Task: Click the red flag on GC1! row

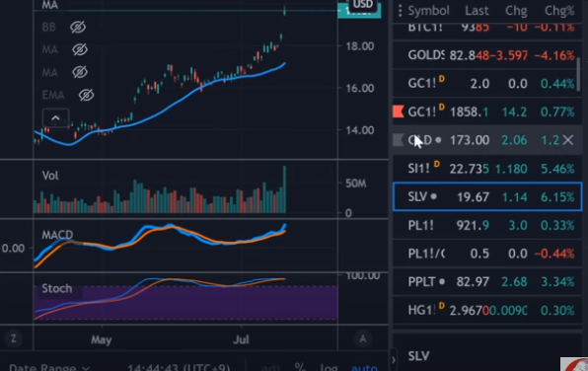Action: tap(399, 111)
